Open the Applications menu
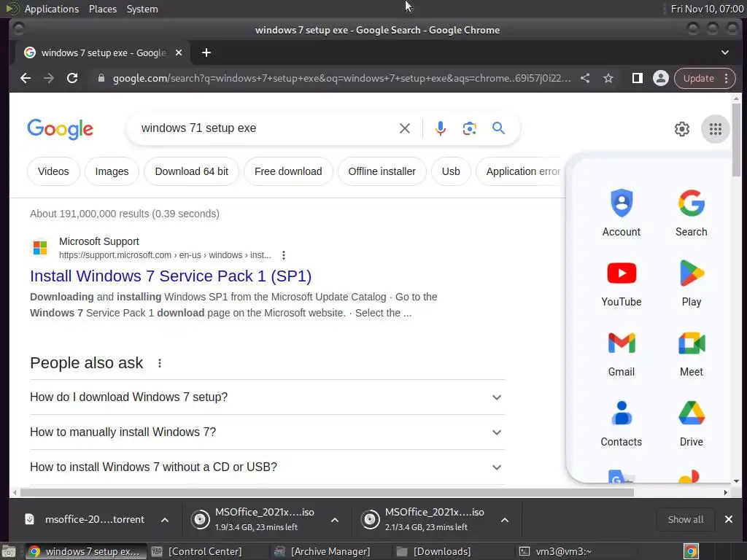The width and height of the screenshot is (747, 560). [52, 9]
